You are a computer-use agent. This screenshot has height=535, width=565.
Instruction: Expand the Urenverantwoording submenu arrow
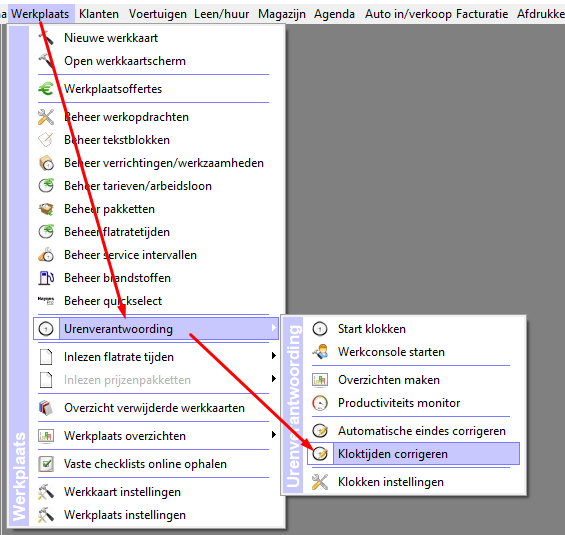[x=273, y=327]
